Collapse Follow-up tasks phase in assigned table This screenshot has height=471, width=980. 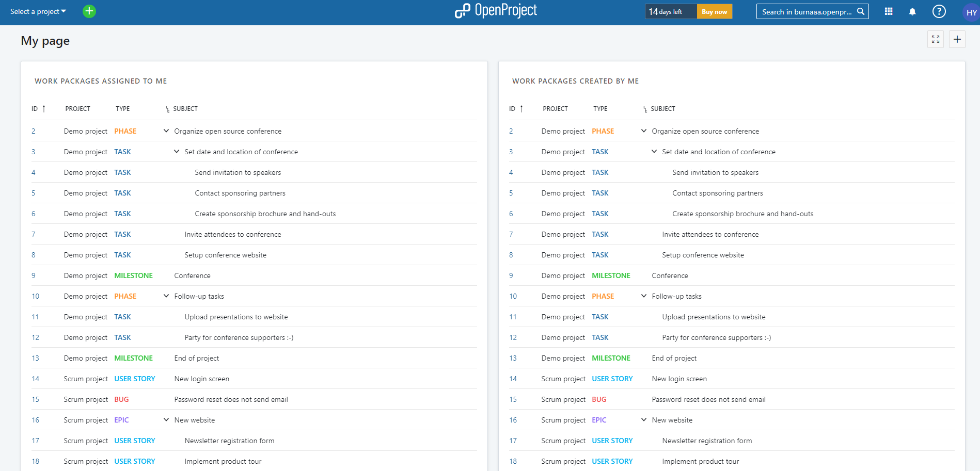tap(166, 296)
